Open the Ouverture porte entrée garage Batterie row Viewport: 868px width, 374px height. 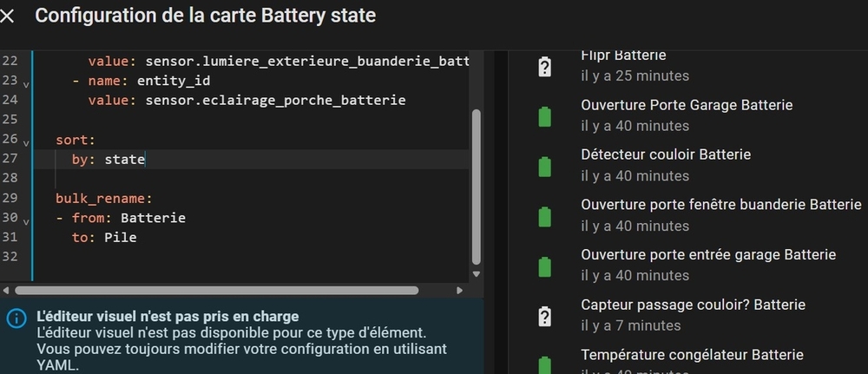point(687,265)
